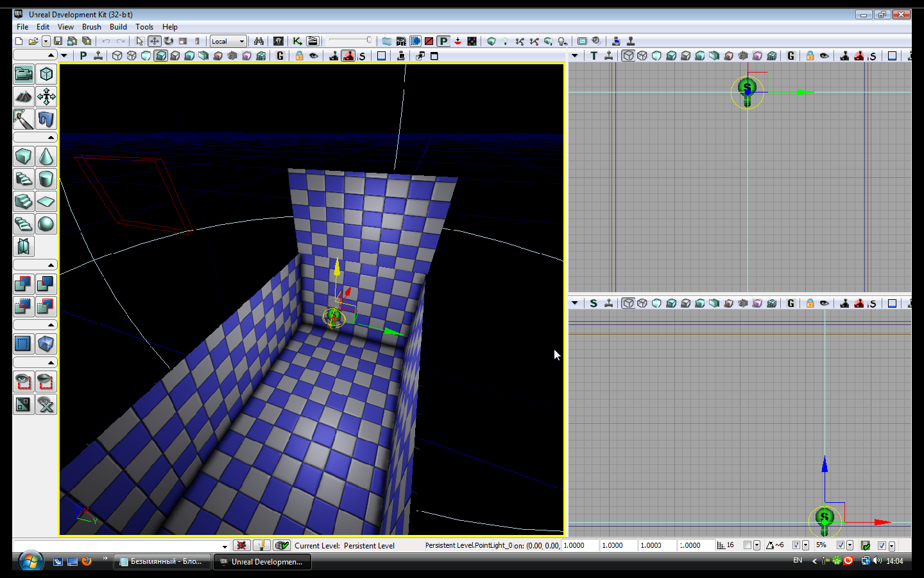The height and width of the screenshot is (578, 924).
Task: Click the Cone brush builder icon
Action: click(46, 157)
